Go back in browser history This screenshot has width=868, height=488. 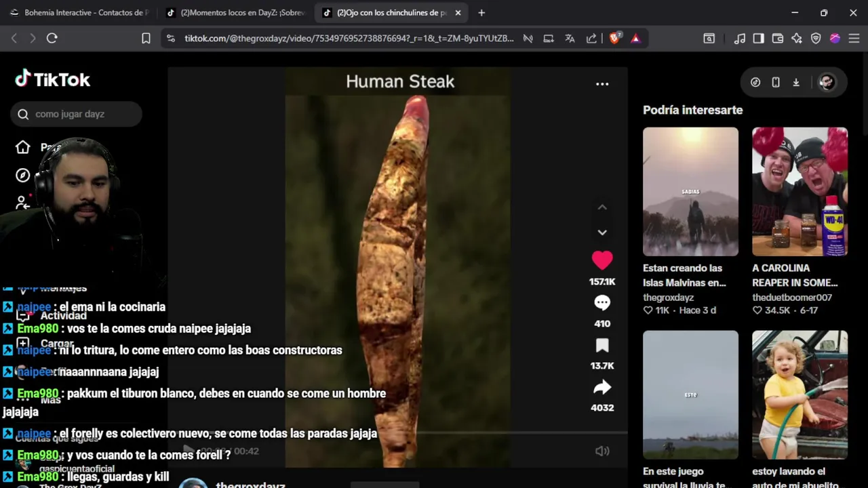pos(14,39)
